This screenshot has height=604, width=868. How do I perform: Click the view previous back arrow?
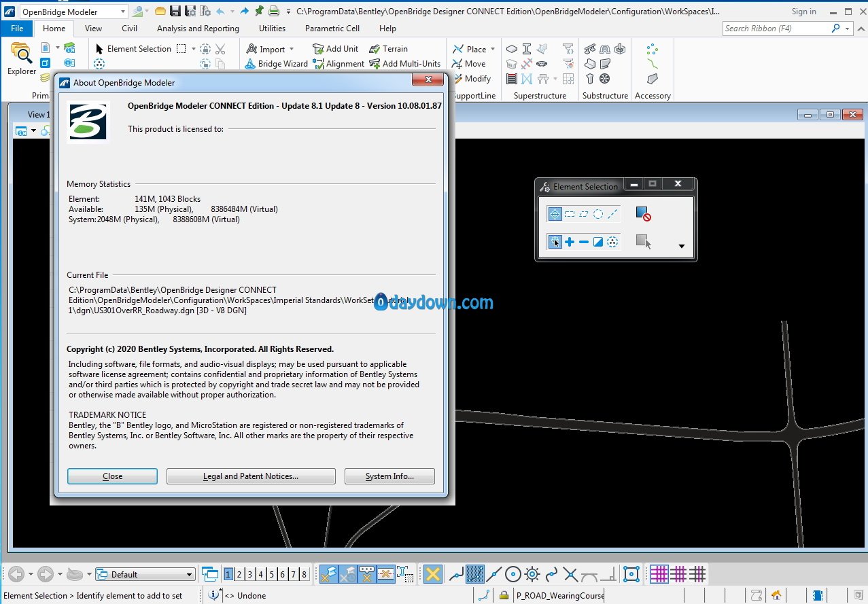pos(16,574)
